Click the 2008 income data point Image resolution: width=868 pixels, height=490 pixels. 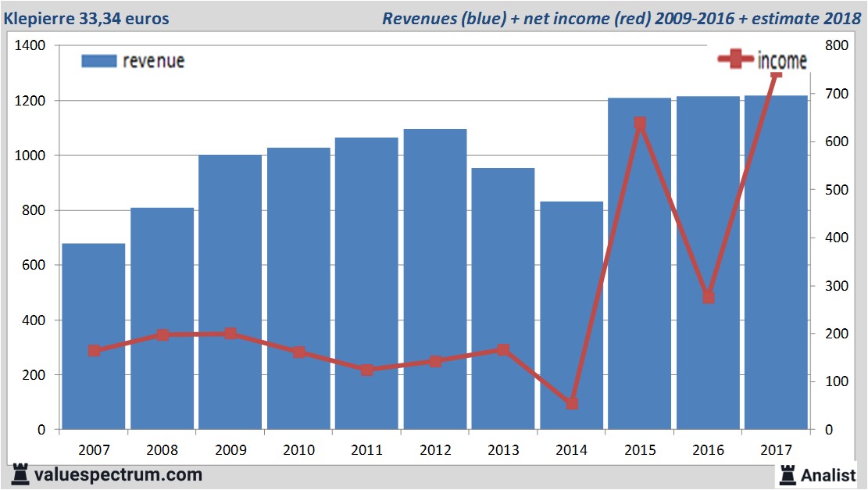(x=163, y=334)
